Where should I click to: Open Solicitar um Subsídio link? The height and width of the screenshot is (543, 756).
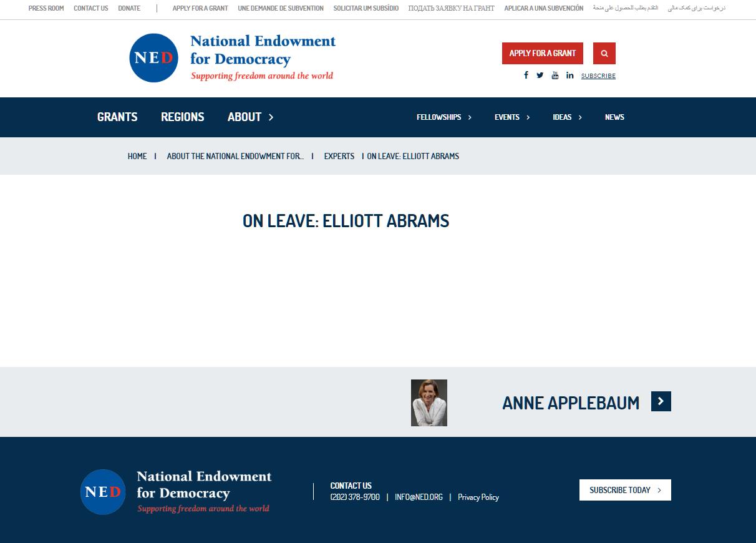366,8
